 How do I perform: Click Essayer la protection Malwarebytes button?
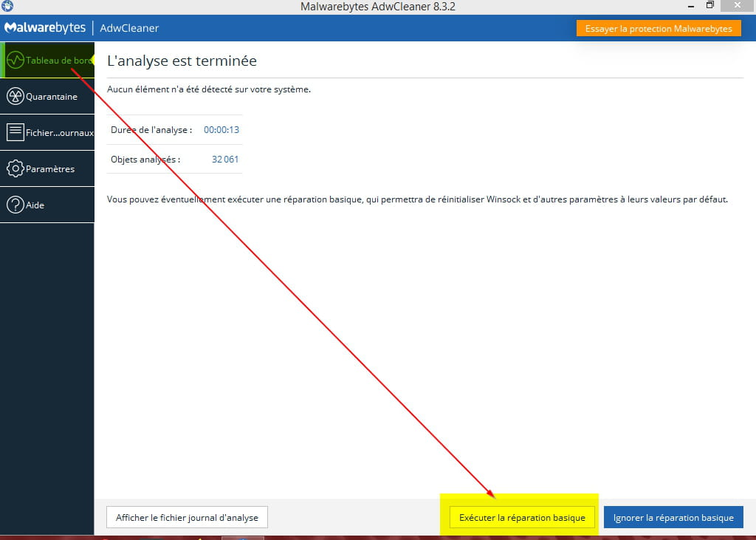[659, 29]
